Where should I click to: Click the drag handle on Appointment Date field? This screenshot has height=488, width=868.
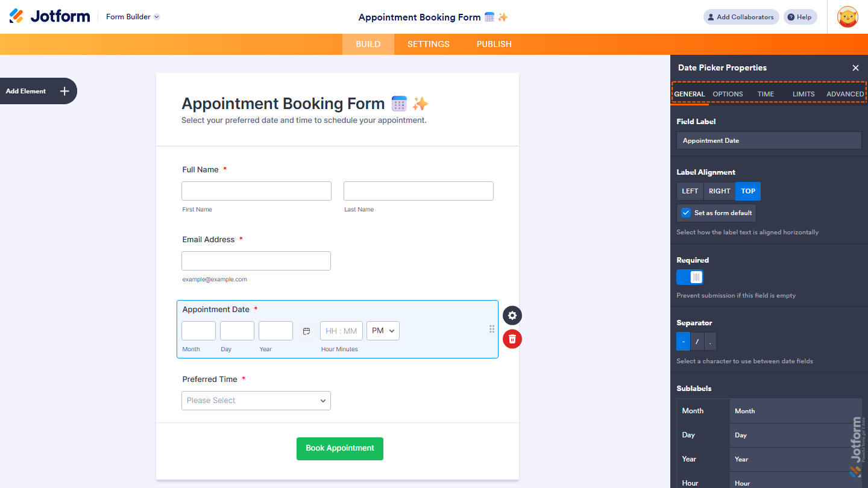click(492, 329)
